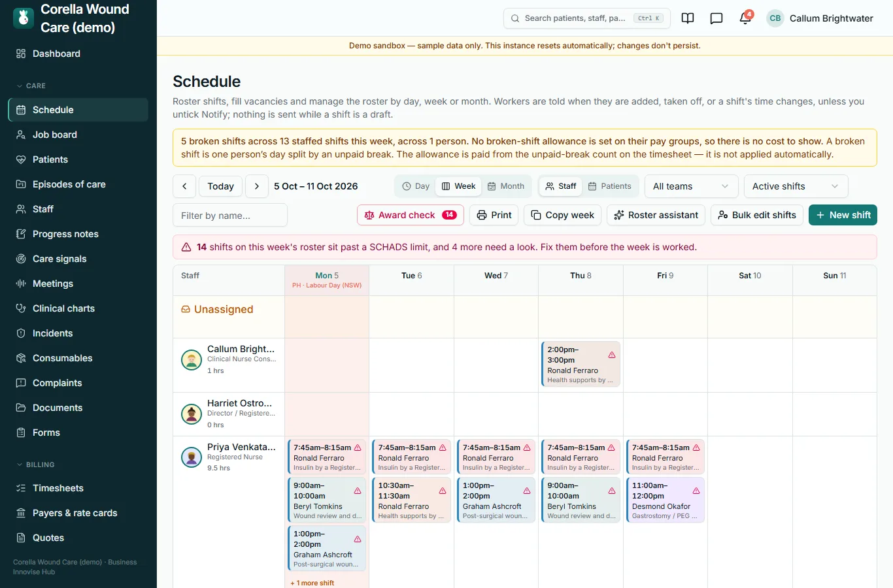The height and width of the screenshot is (588, 893).
Task: Focus the Filter by name field
Action: pos(230,215)
